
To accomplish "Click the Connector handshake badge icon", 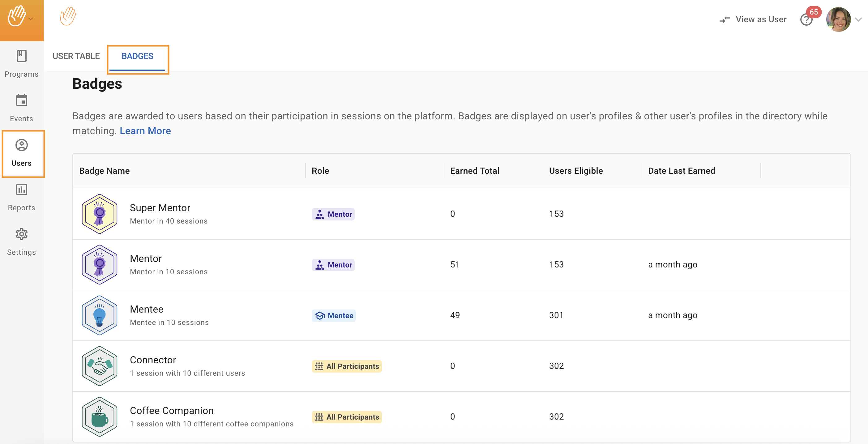I will tap(99, 366).
